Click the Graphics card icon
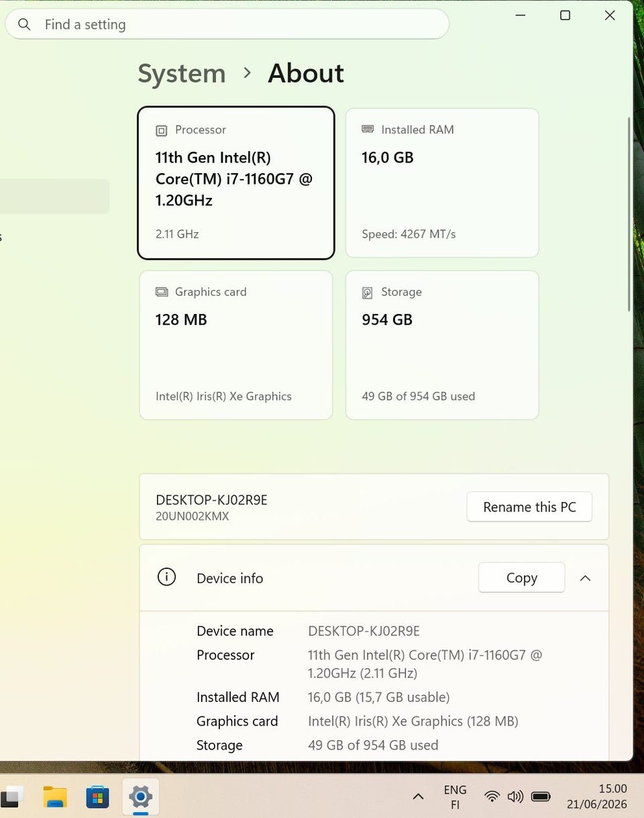Viewport: 644px width, 818px height. [x=162, y=292]
